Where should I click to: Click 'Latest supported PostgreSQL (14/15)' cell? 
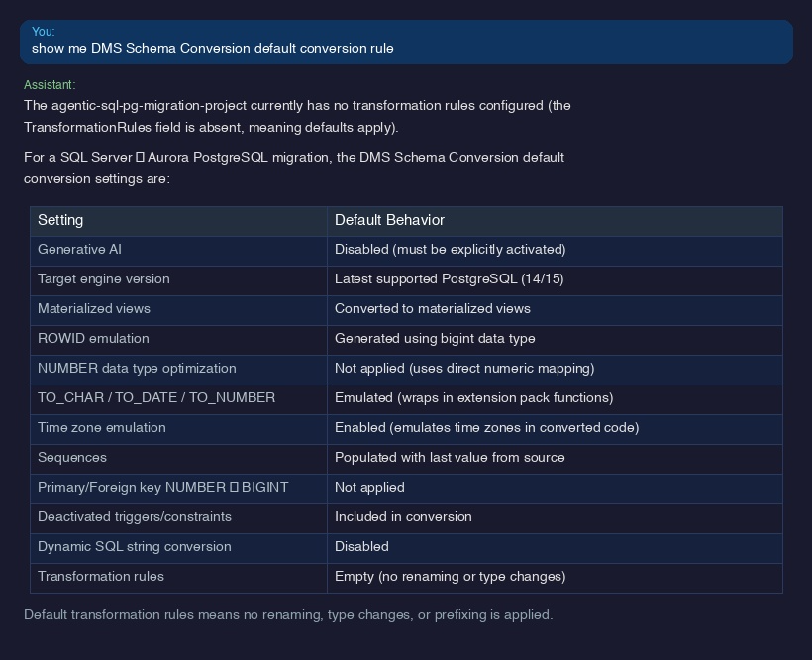[x=555, y=280]
